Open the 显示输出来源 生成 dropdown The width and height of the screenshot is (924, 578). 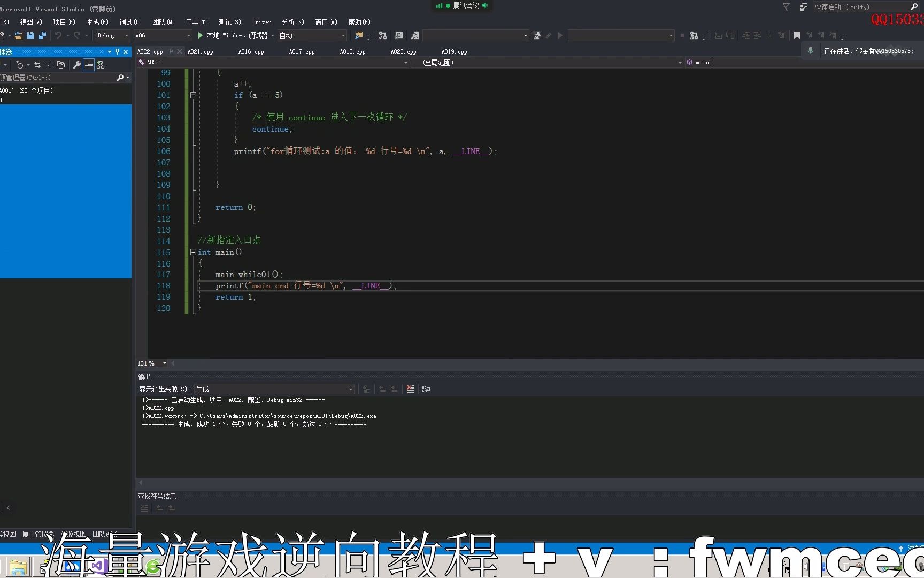click(x=274, y=389)
